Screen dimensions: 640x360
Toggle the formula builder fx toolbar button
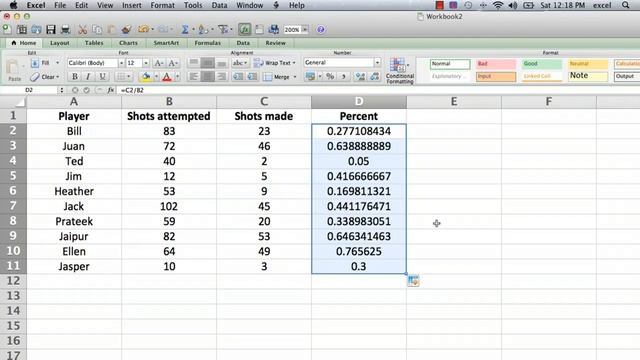244,29
